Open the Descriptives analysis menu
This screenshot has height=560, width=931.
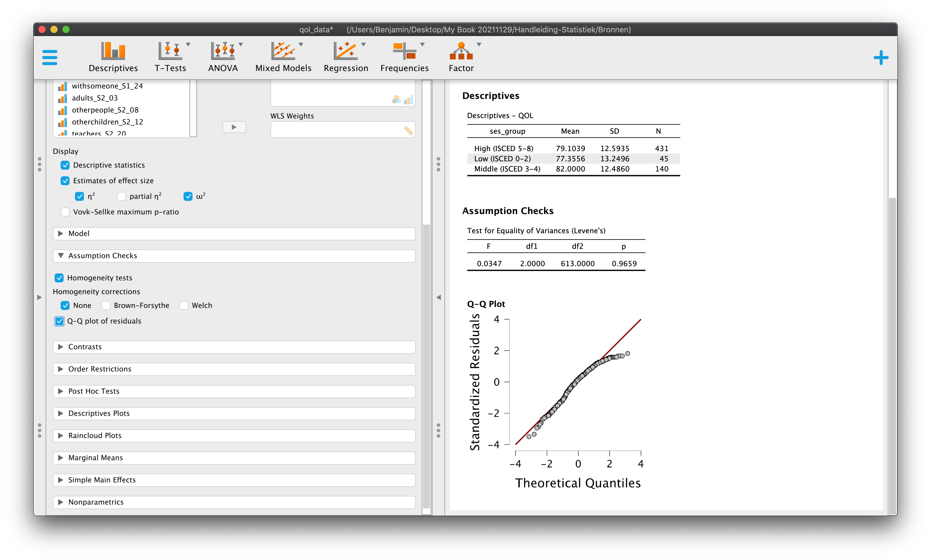click(113, 57)
